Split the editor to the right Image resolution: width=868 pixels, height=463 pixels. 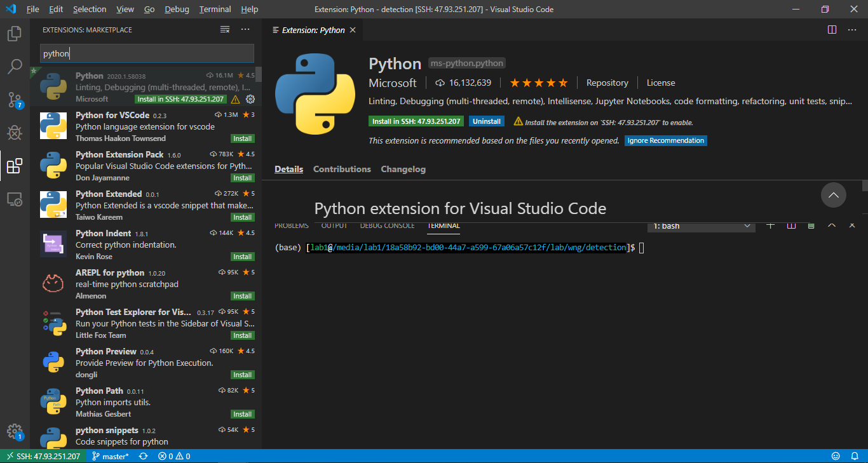click(832, 30)
